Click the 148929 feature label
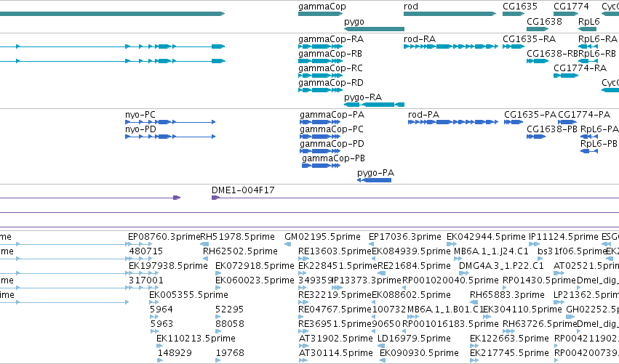619x364 pixels. point(175,353)
